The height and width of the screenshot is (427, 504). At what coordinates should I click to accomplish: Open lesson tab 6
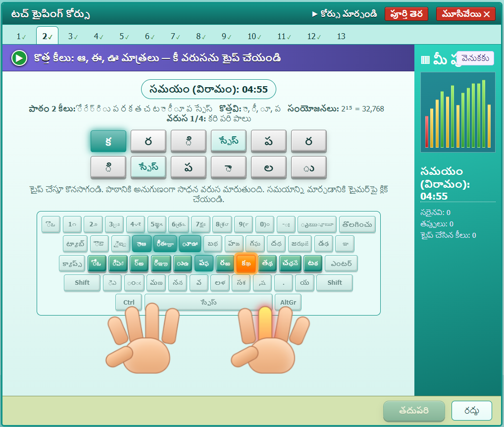tap(150, 36)
